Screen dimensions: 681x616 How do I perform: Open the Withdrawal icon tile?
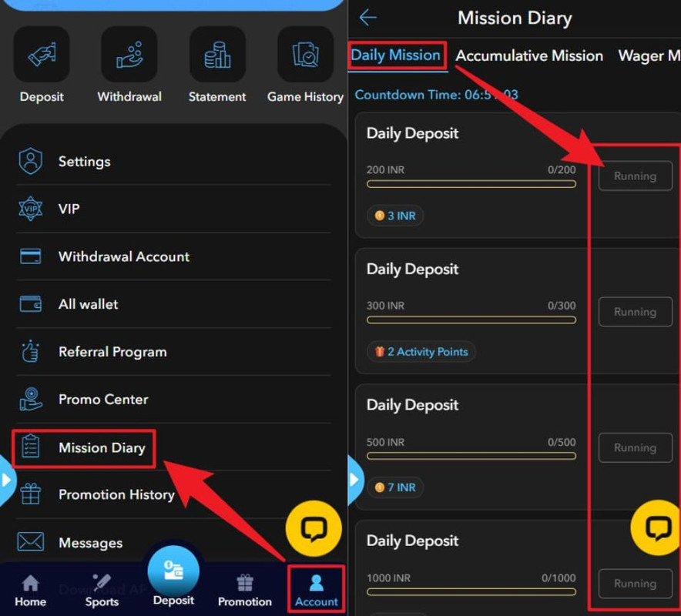(129, 55)
